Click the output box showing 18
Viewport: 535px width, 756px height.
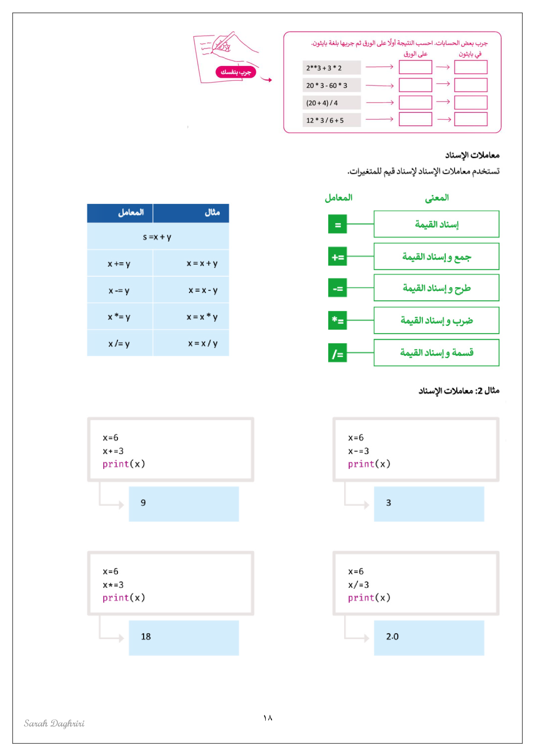click(183, 638)
